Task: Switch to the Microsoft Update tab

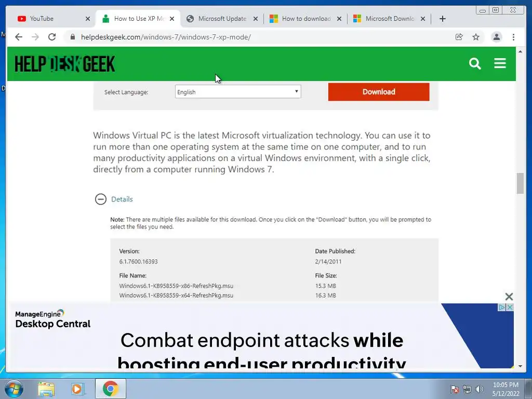Action: pos(222,19)
